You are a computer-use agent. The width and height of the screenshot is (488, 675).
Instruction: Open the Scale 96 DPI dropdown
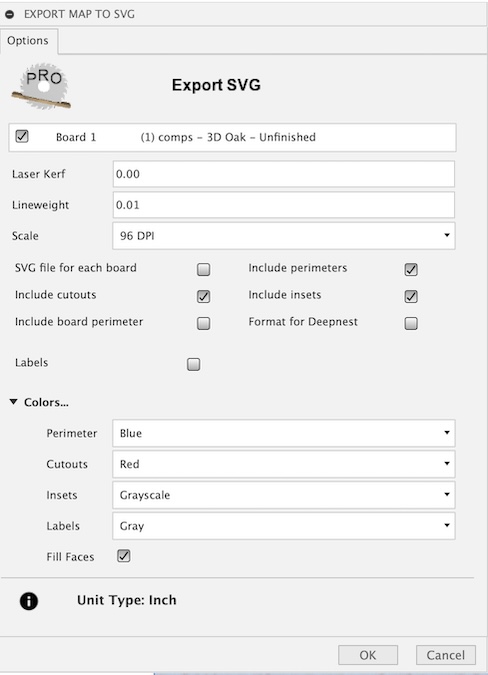(284, 235)
